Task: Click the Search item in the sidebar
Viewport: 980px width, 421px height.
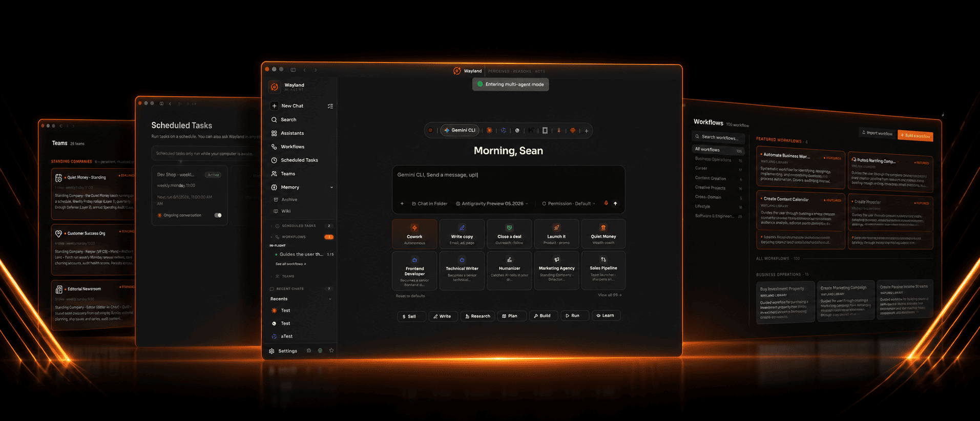Action: 288,120
